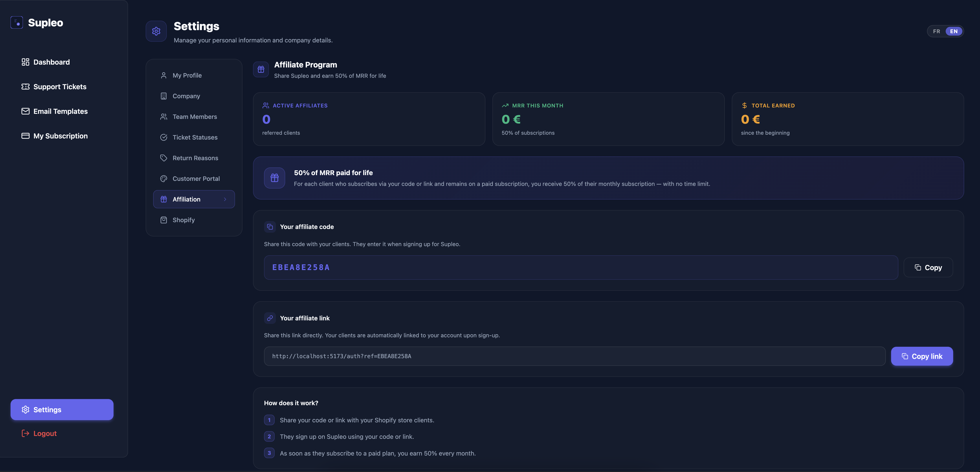Viewport: 980px width, 472px height.
Task: Go to the Shopify settings section
Action: point(183,220)
